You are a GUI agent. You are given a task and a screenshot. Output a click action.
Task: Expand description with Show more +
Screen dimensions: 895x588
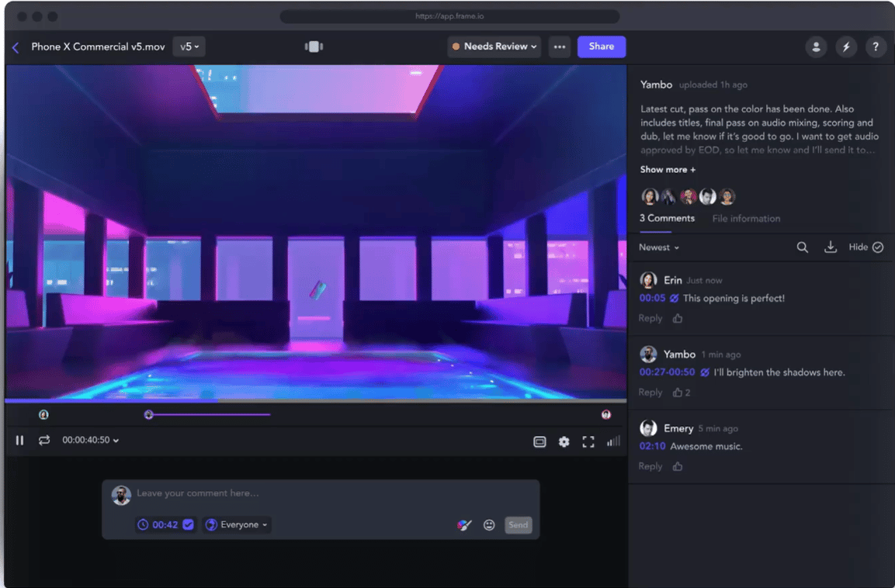tap(668, 169)
